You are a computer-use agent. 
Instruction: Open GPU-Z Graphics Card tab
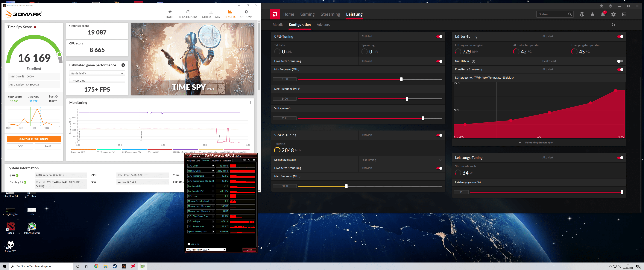click(194, 161)
